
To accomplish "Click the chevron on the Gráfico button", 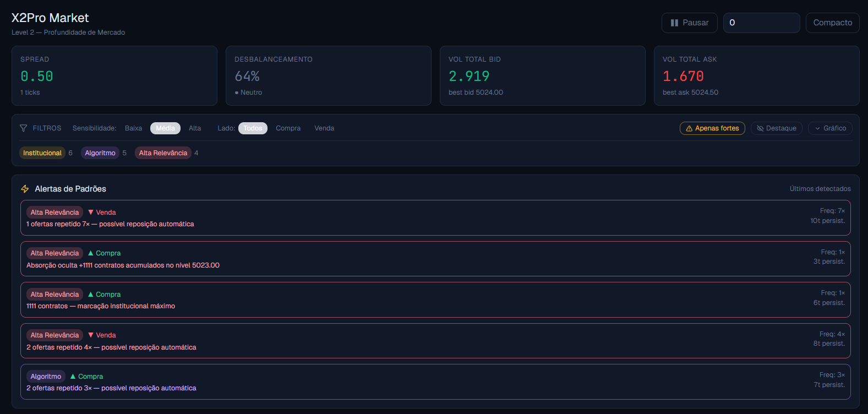I will tap(817, 128).
